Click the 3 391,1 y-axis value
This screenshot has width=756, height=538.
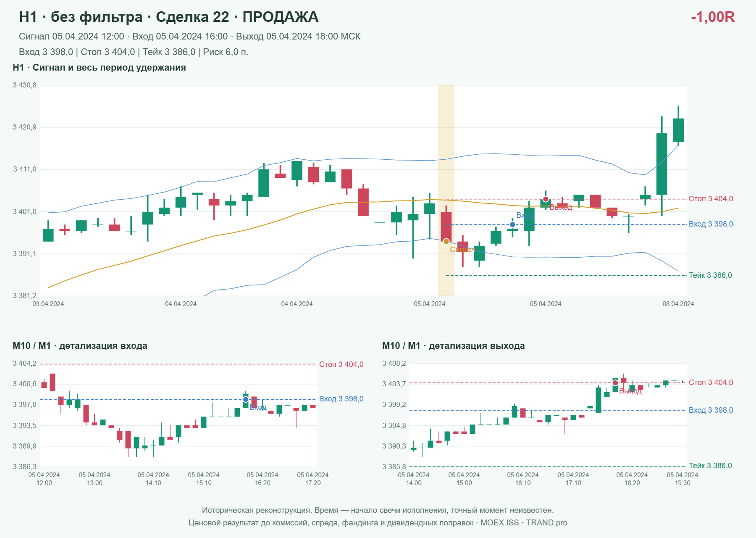click(25, 254)
